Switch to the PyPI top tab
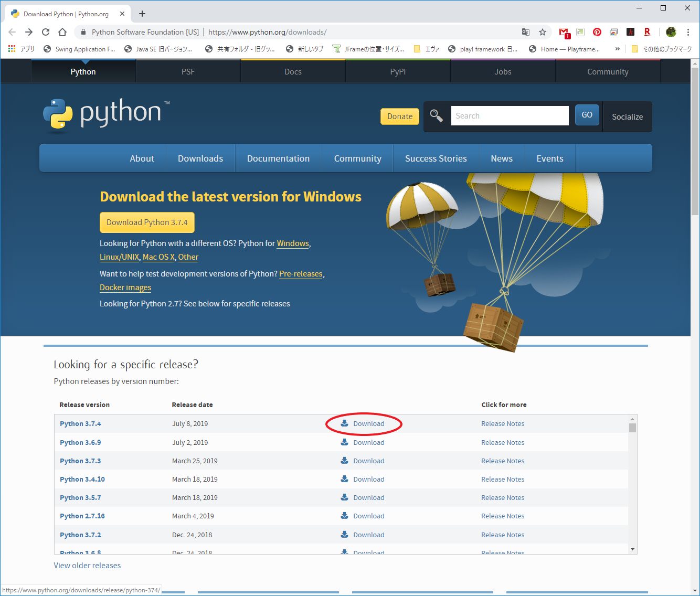Image resolution: width=700 pixels, height=596 pixels. pyautogui.click(x=398, y=72)
